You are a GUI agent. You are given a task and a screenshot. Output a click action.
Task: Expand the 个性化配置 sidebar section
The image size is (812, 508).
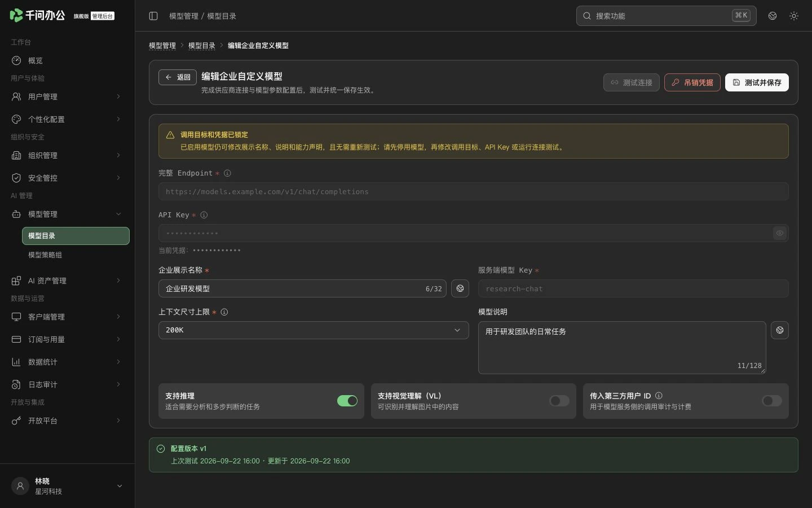pyautogui.click(x=67, y=119)
